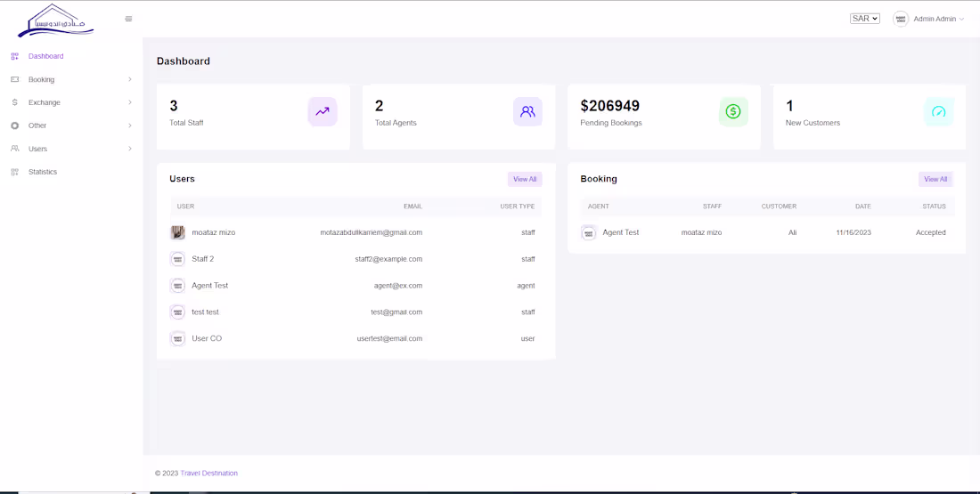Click the agent user type cell
Viewport: 980px width, 494px height.
526,286
